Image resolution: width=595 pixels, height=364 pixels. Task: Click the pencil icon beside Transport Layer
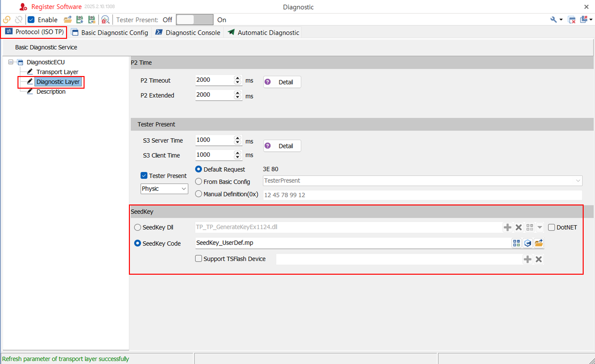tap(30, 72)
